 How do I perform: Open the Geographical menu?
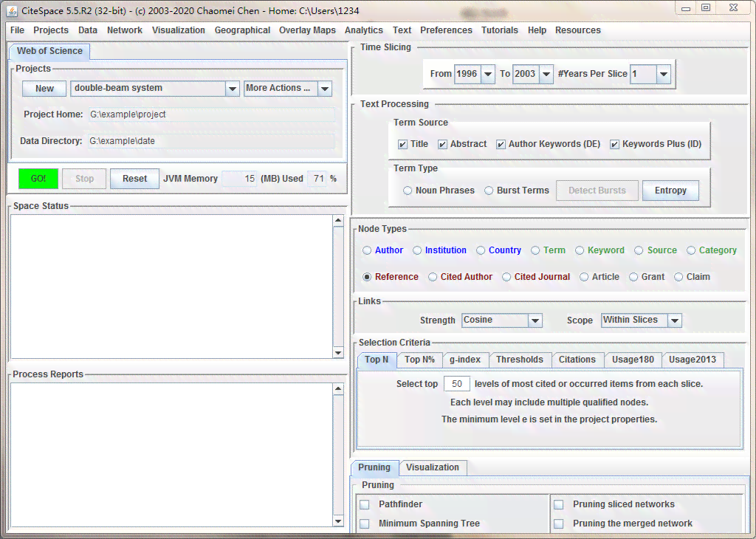tap(242, 30)
